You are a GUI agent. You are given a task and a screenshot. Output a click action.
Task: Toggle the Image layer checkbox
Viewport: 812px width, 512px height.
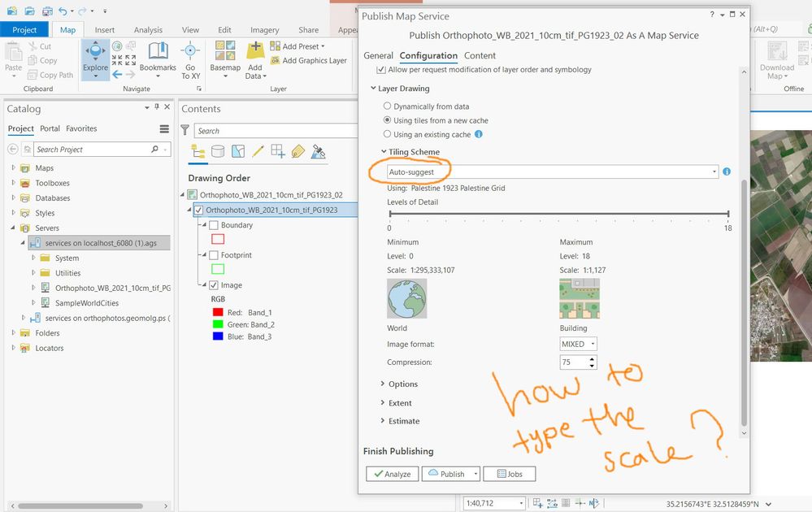(213, 285)
